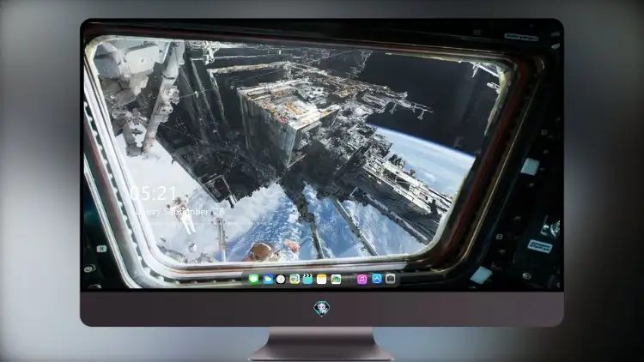Image resolution: width=644 pixels, height=362 pixels.
Task: Open the blue App Store icon
Action: [377, 279]
